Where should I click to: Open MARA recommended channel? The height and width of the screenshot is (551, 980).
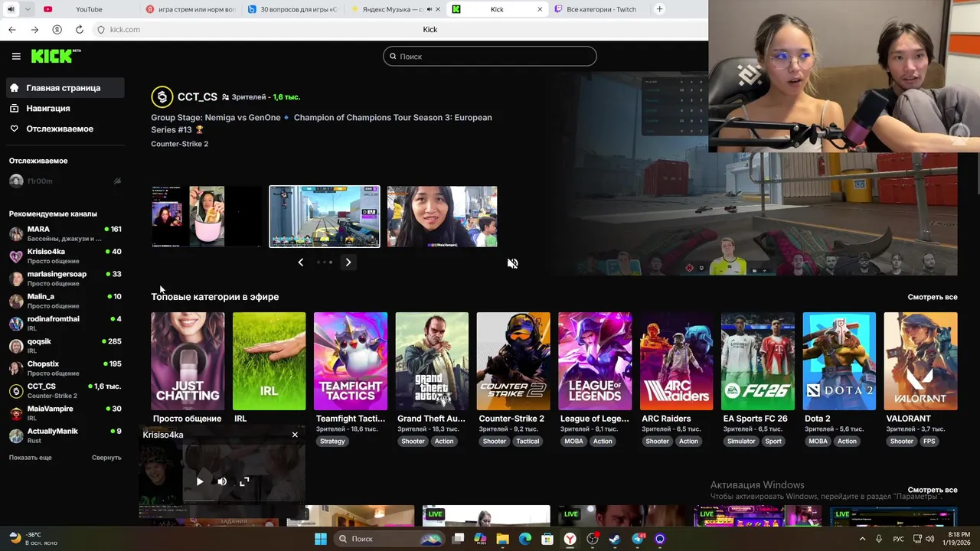(66, 233)
